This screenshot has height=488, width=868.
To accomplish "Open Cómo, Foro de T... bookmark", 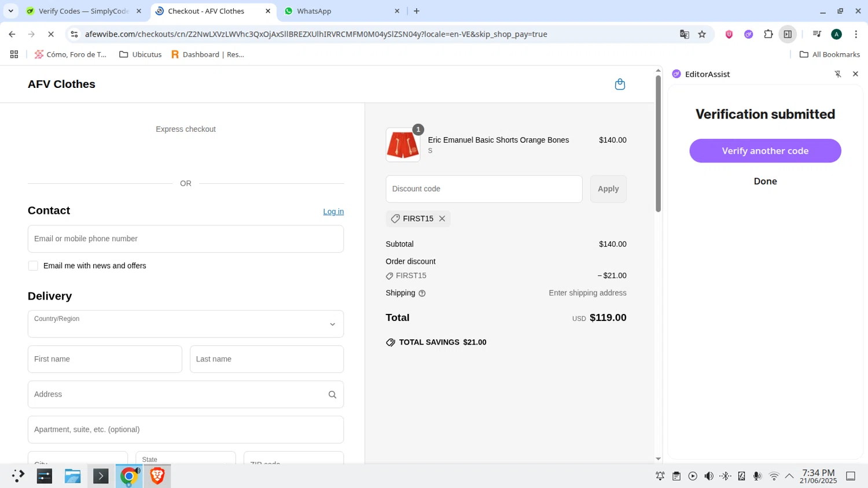I will 71,54.
